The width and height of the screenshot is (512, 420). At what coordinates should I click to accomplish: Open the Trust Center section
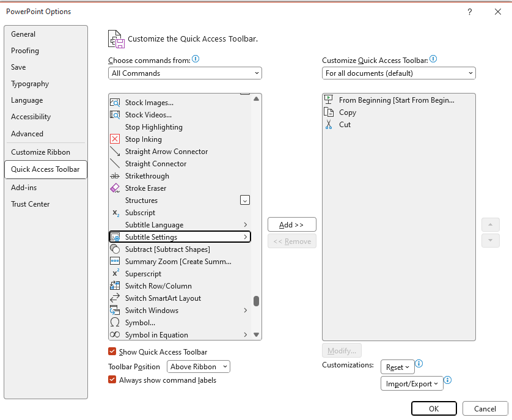point(46,204)
